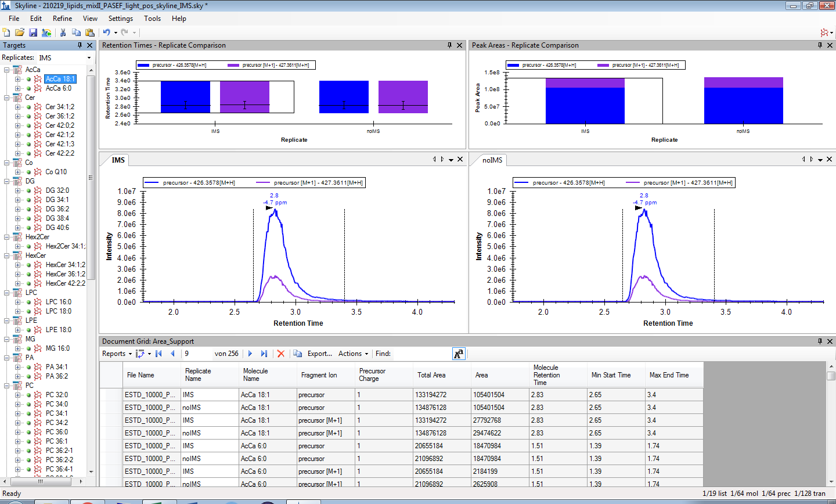Toggle auto-hide pin on Peak Areas panel
Image resolution: width=836 pixels, height=504 pixels.
click(820, 45)
